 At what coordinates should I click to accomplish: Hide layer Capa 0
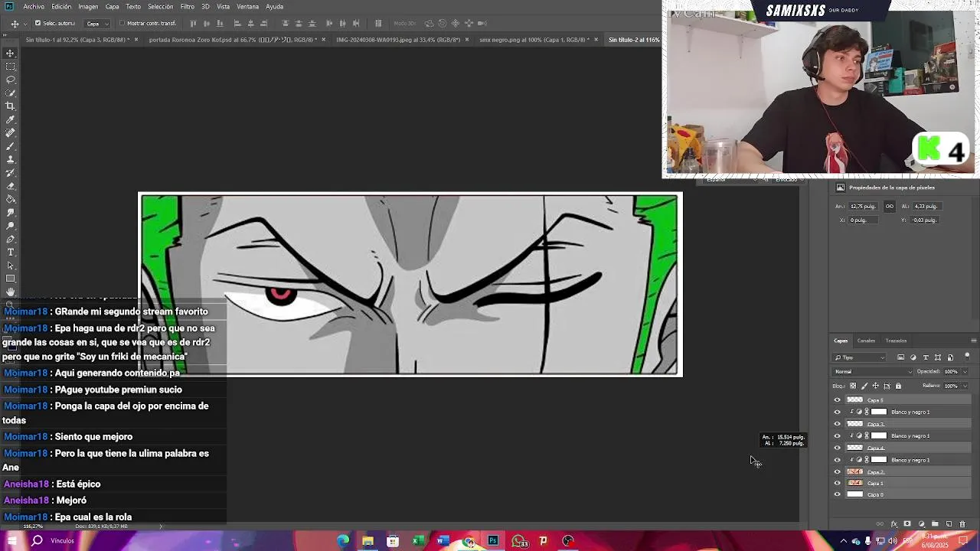click(x=837, y=494)
